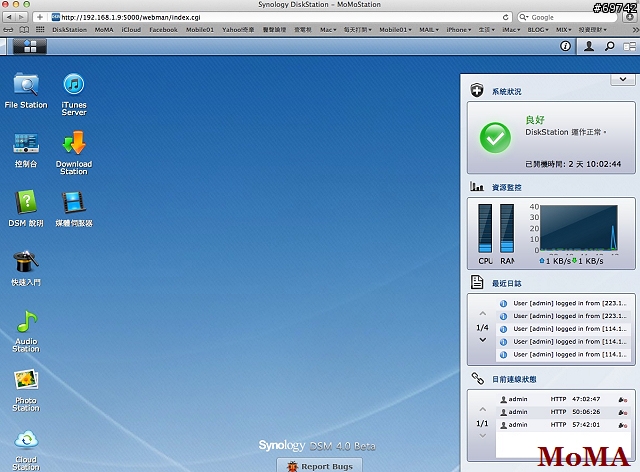
Task: Disconnect admin session at 47:02:47
Action: [x=622, y=400]
